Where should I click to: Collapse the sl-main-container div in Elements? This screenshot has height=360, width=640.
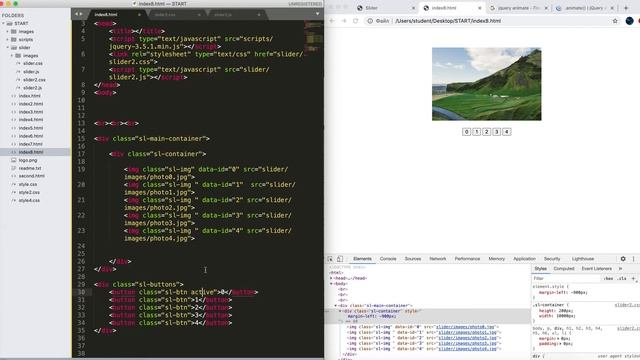pyautogui.click(x=336, y=306)
